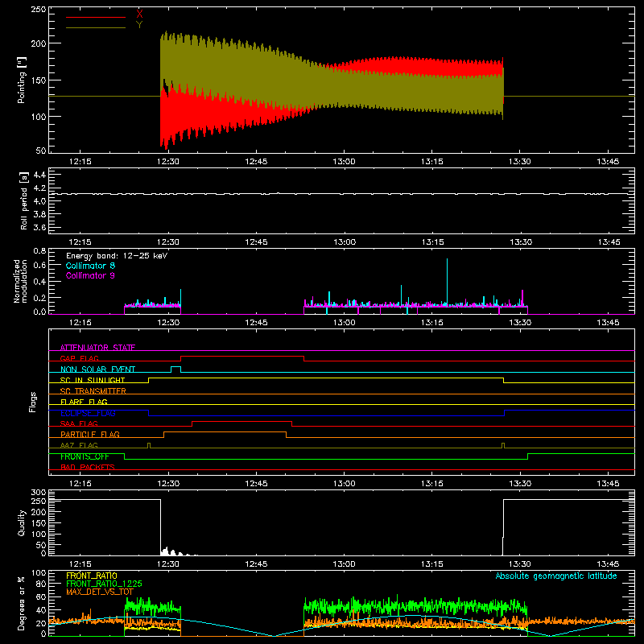Click the tall cyan Collimator 8 spike near 13:17
Screen dimensions: 644x644
click(447, 283)
